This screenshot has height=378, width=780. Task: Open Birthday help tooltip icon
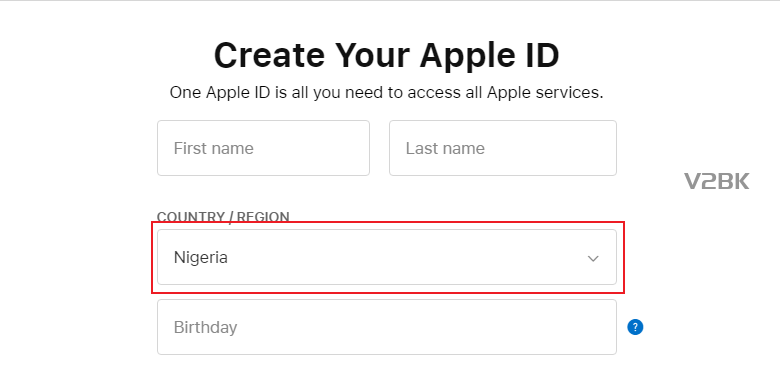coord(635,327)
